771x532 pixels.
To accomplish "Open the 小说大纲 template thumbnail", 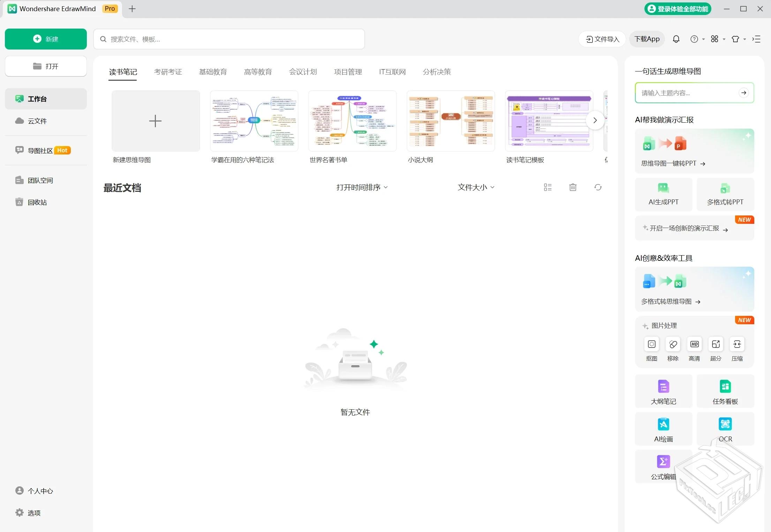I will (451, 121).
